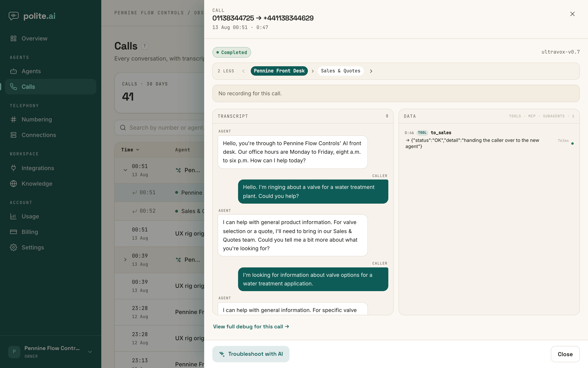Open the Usage menu item
588x368 pixels.
click(51, 216)
